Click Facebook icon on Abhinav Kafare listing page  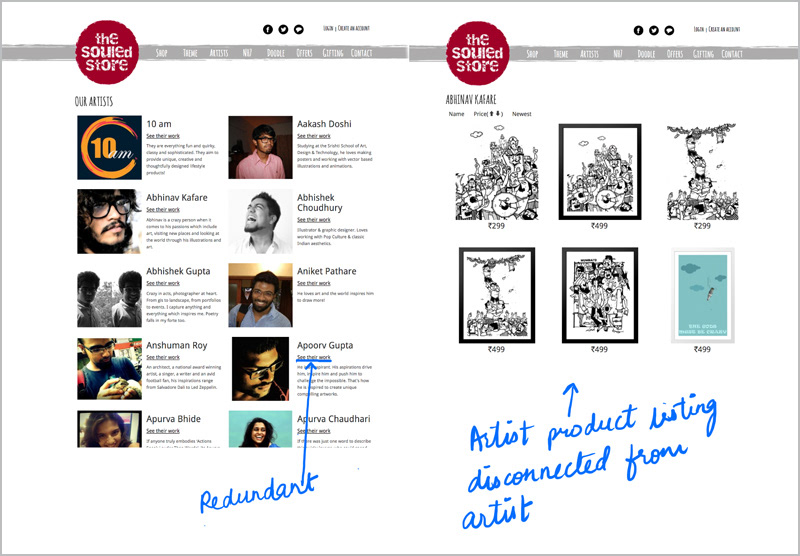coord(638,31)
